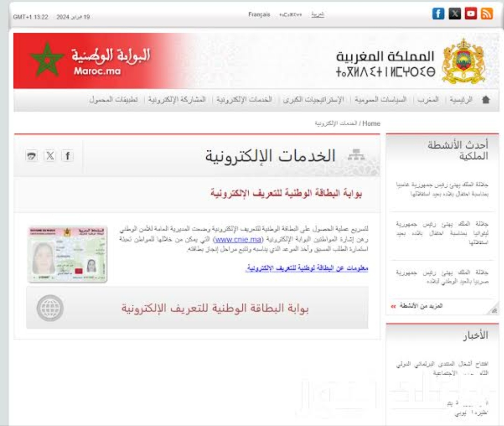Share page via Facebook share icon

point(68,156)
